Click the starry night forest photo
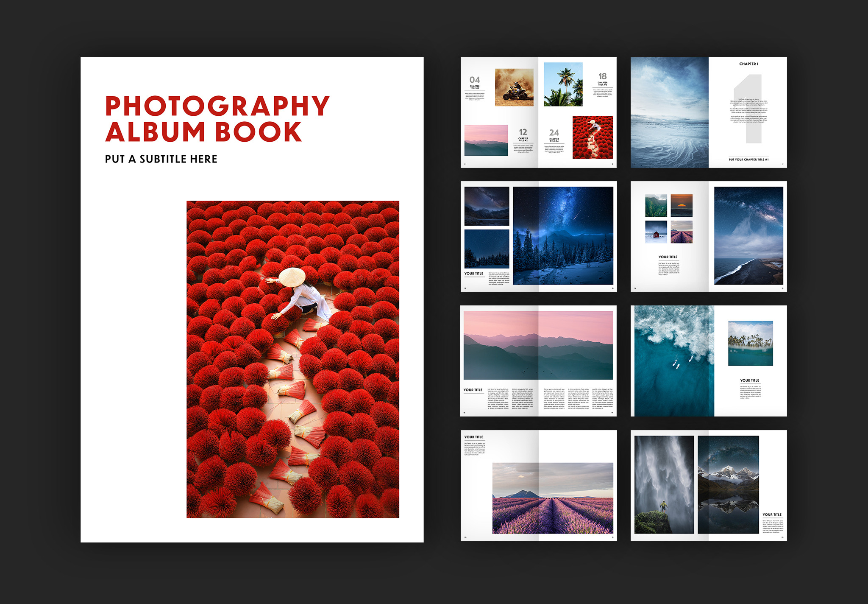868x604 pixels. coord(563,235)
